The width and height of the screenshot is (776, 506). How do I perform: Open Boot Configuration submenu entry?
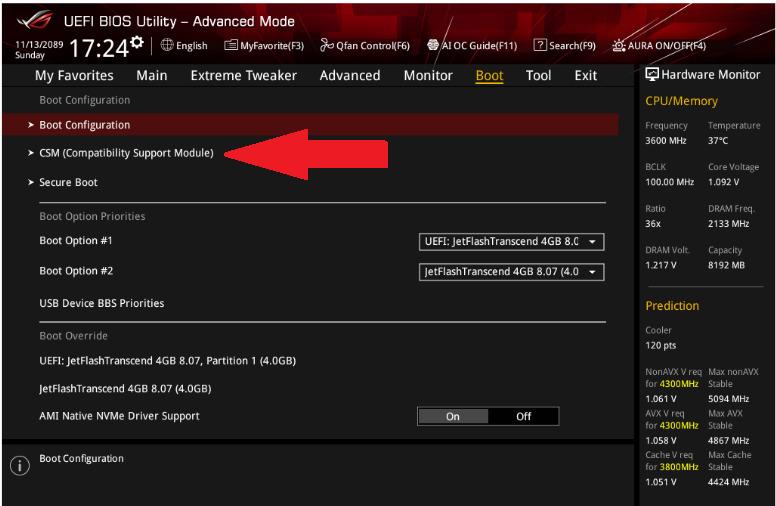(310, 125)
